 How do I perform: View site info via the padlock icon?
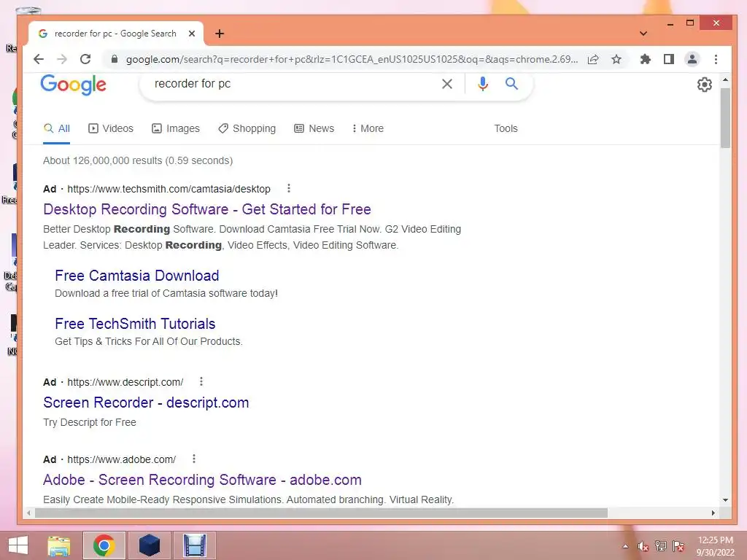[115, 59]
